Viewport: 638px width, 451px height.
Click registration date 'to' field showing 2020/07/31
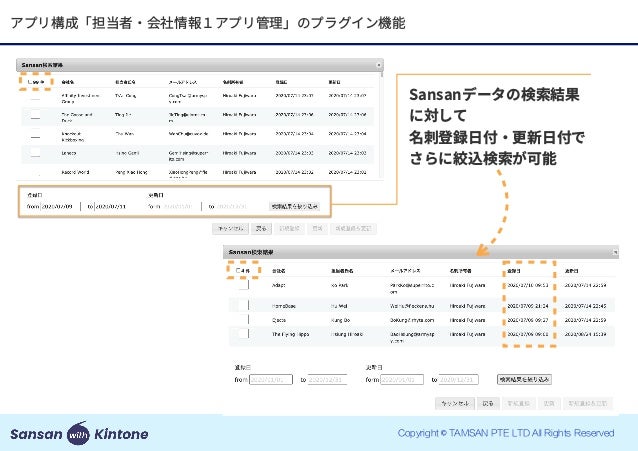(x=114, y=206)
